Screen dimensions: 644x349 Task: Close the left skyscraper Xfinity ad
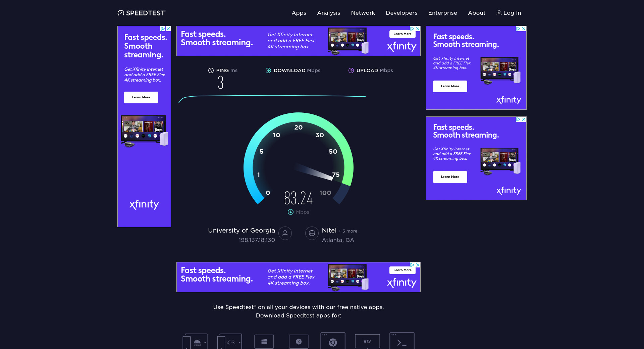[x=168, y=29]
